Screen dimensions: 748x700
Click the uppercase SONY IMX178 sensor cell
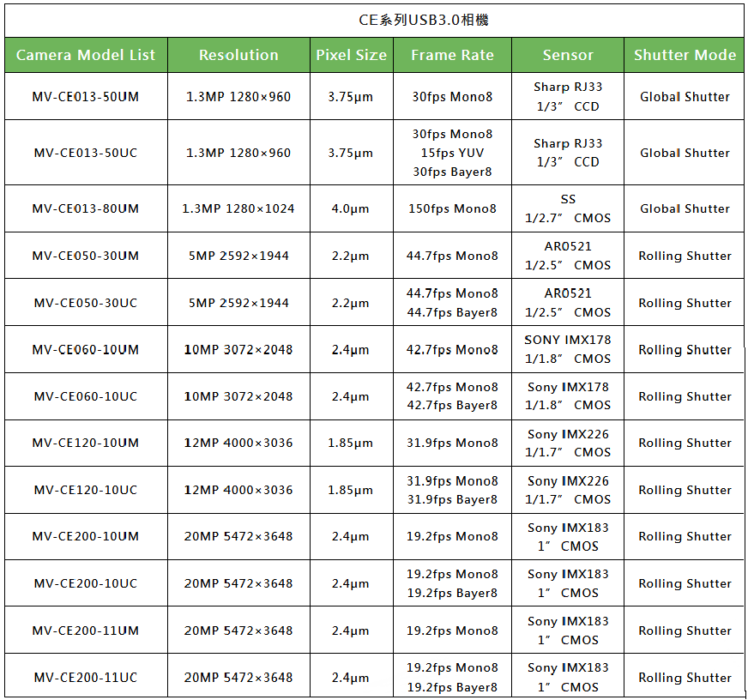[568, 349]
